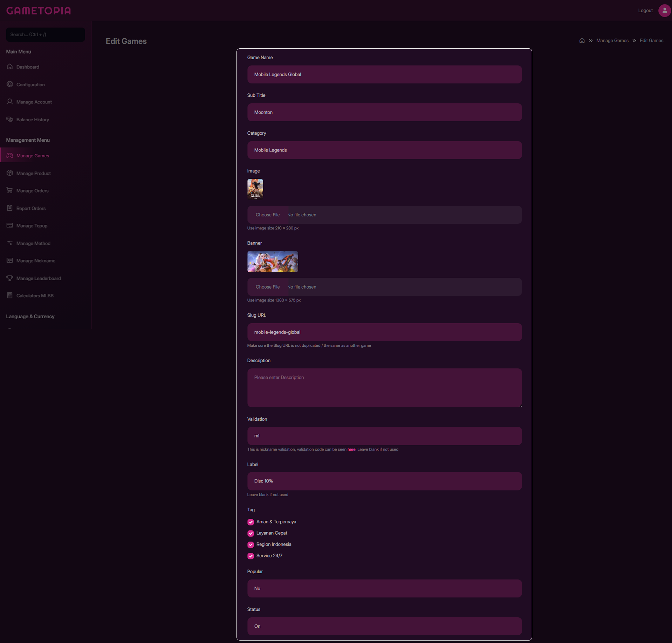Click the Manage Product box icon
This screenshot has height=643, width=672.
(x=10, y=173)
